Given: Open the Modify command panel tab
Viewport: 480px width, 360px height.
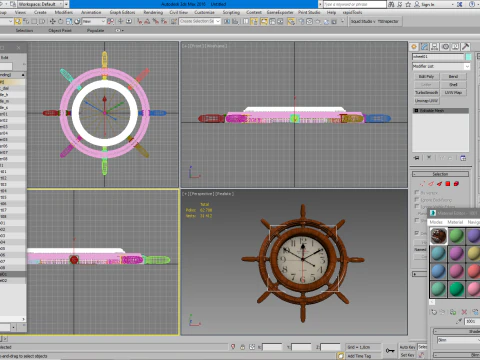Looking at the screenshot, I should point(424,47).
